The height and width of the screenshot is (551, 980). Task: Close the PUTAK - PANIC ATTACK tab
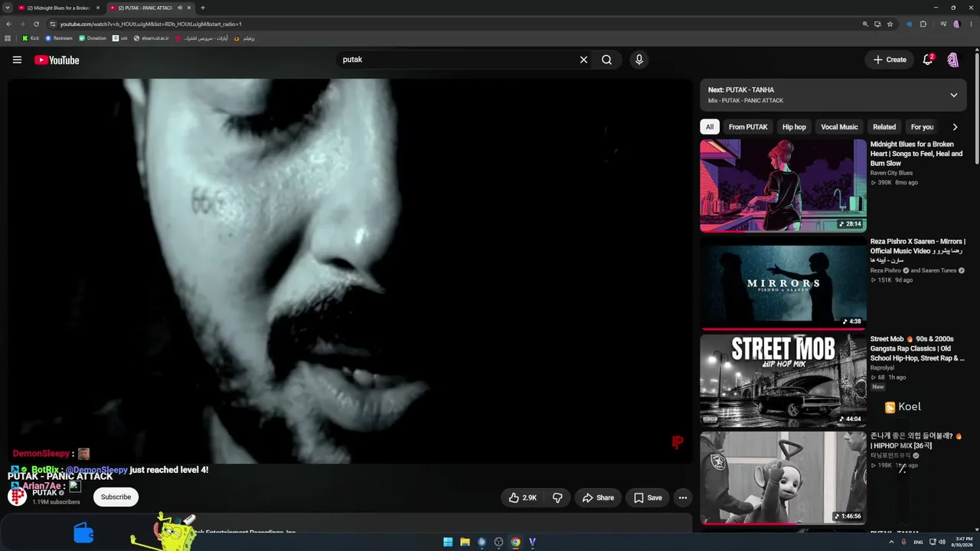188,8
